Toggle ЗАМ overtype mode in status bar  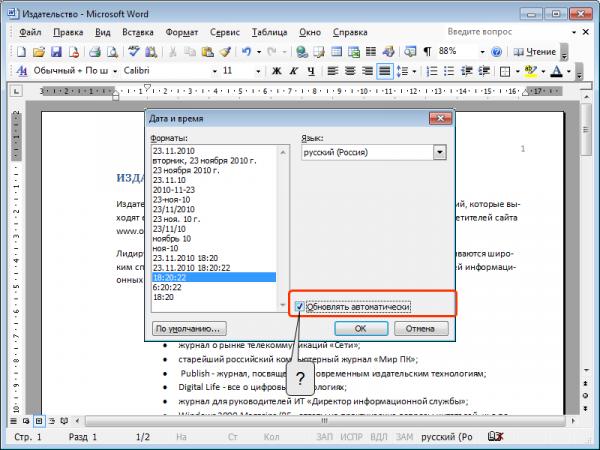(x=404, y=437)
